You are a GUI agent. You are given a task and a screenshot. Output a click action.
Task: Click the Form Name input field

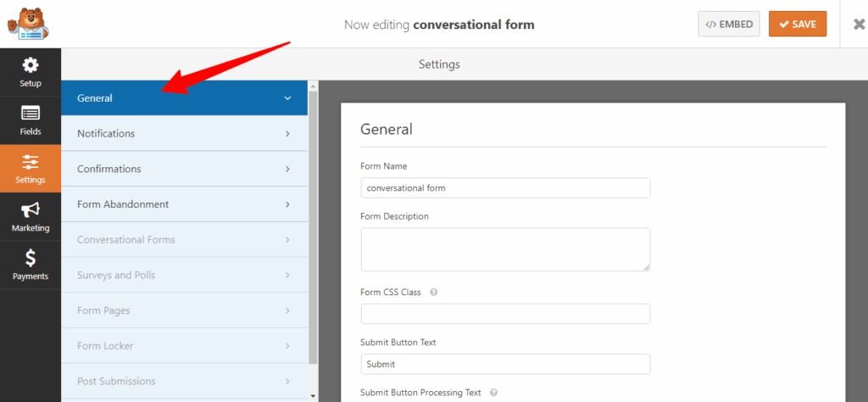pos(505,187)
